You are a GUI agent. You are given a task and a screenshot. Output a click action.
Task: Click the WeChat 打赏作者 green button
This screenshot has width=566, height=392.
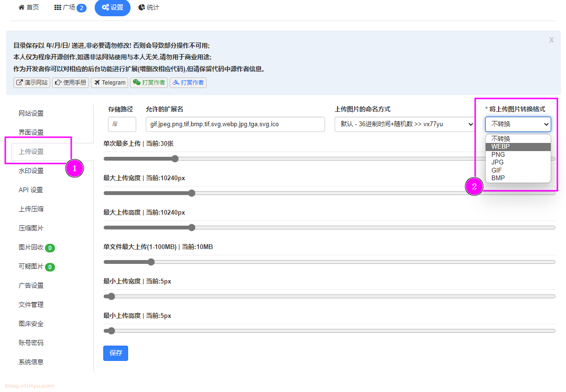[x=149, y=83]
